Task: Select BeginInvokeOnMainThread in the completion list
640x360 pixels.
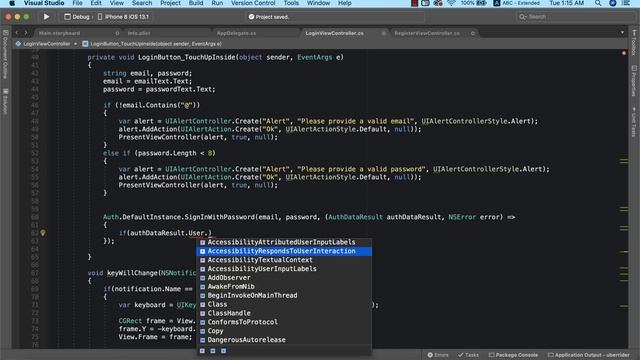Action: 284,296
